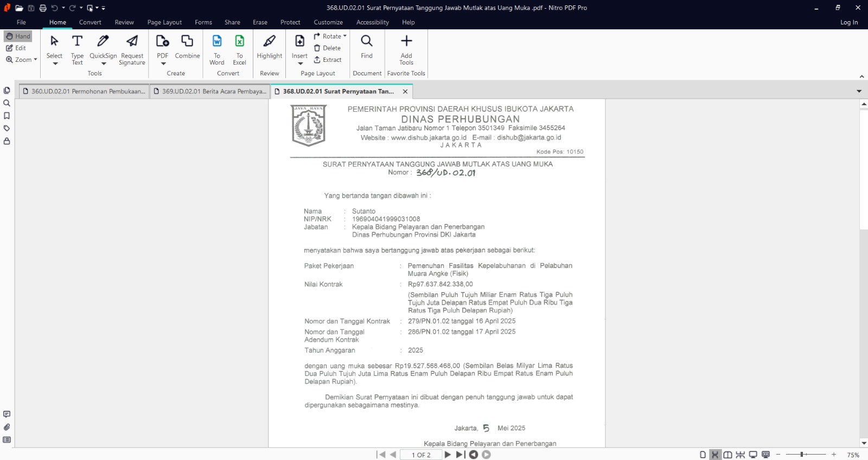This screenshot has height=460, width=868.
Task: Expand the PDF create dropdown arrow
Action: pos(163,63)
